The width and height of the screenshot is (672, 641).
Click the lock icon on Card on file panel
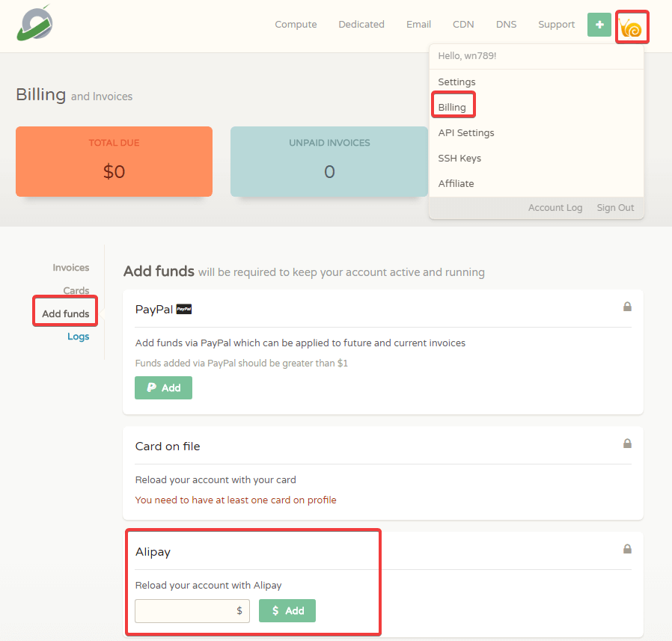point(627,444)
